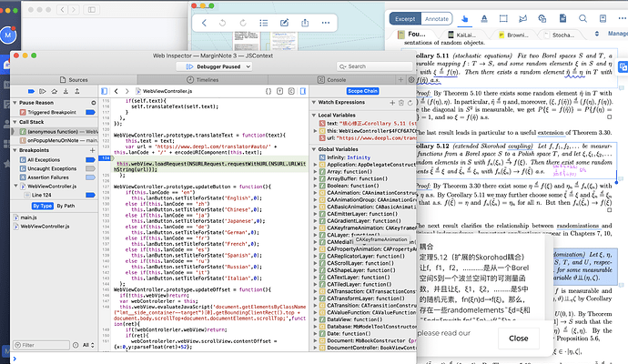Add a new tab in Web Inspector tab bar
This screenshot has width=628, height=364.
click(x=400, y=80)
